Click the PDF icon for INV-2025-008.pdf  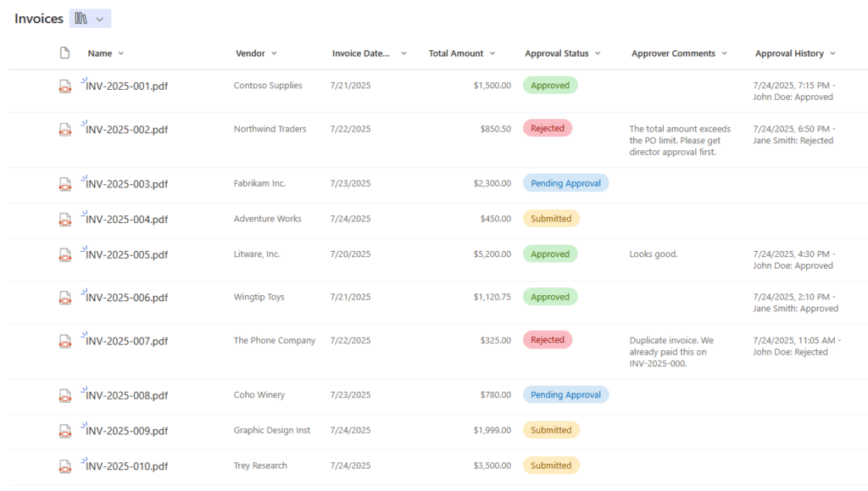64,395
